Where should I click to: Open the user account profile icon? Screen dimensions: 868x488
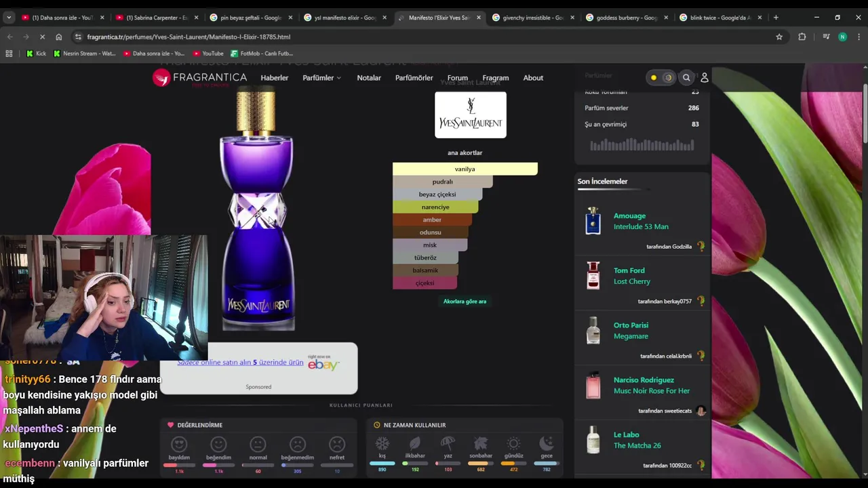pyautogui.click(x=704, y=78)
